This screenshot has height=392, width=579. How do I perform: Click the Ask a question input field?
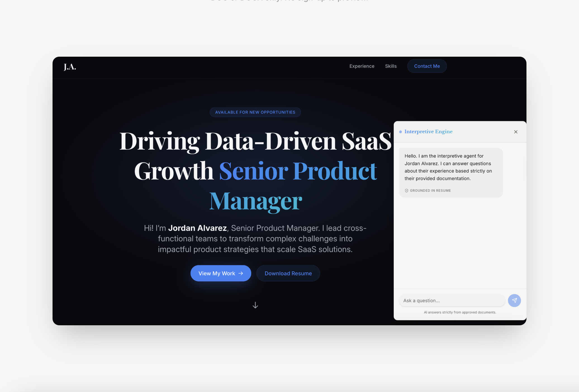(452, 300)
